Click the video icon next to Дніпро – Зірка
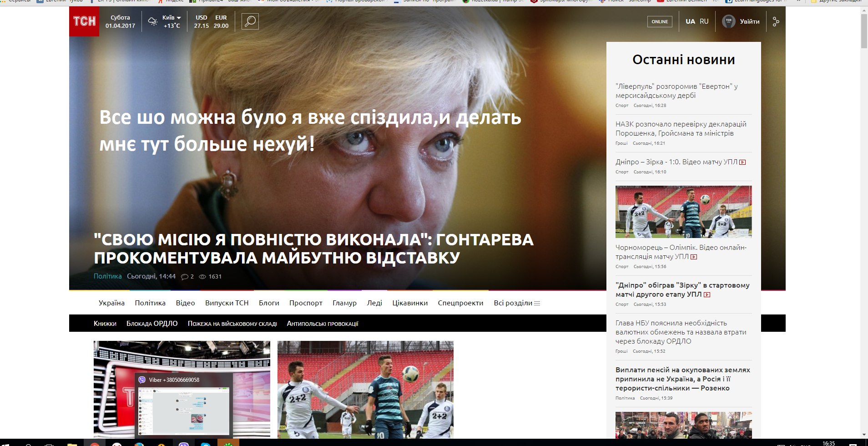Screen dimensions: 868x446 pos(742,162)
